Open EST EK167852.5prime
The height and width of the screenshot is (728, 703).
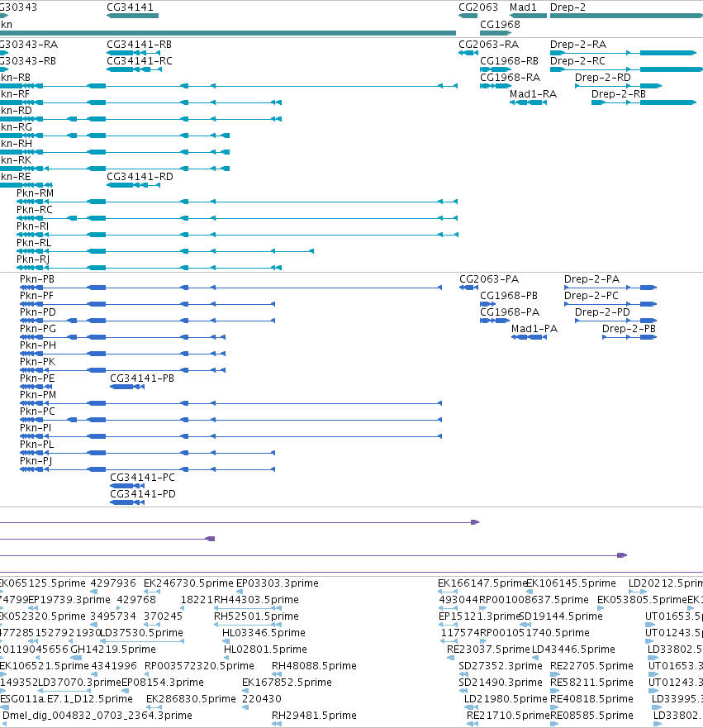[287, 683]
